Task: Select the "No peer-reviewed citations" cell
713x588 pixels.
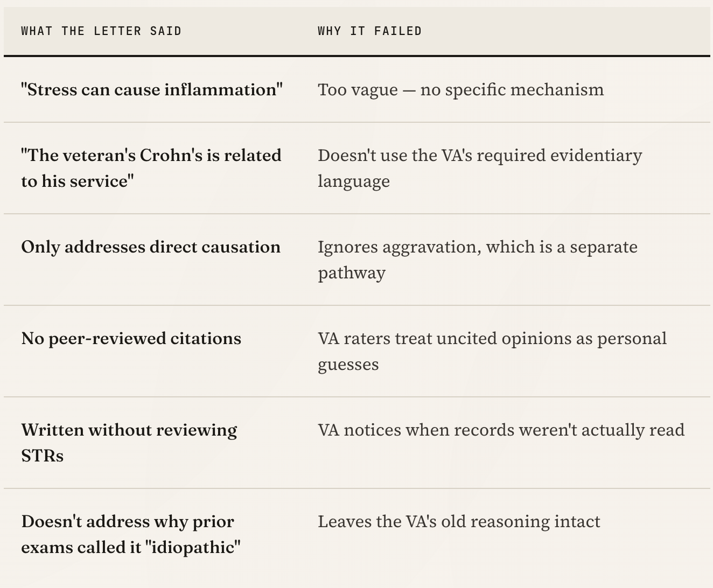Action: coord(131,338)
